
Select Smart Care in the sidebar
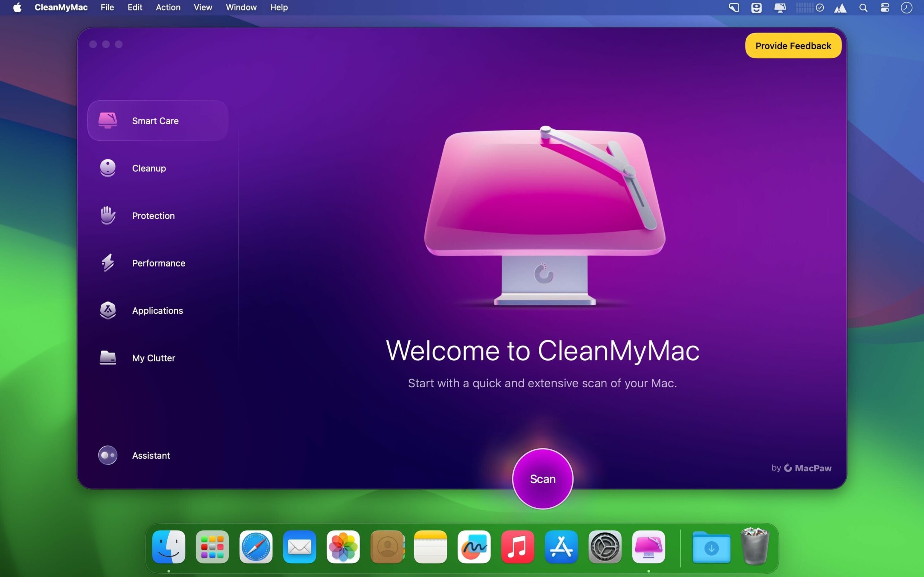coord(155,120)
